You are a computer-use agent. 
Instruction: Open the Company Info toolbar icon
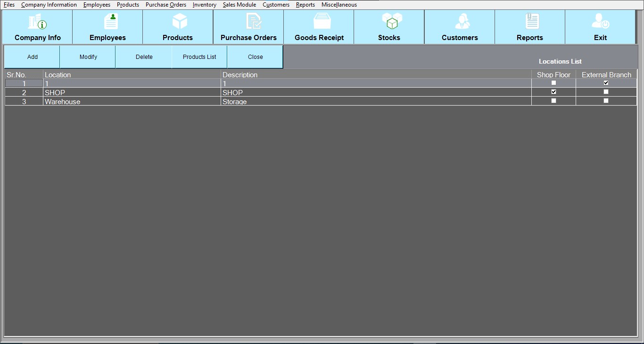click(38, 22)
